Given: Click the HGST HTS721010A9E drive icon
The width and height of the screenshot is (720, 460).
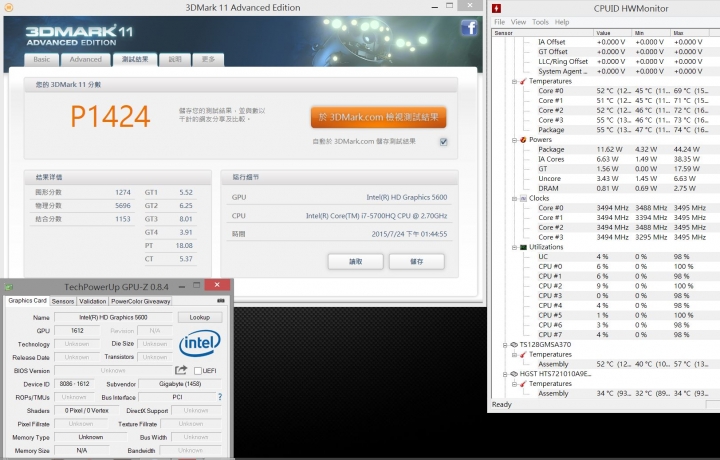Looking at the screenshot, I should point(514,374).
